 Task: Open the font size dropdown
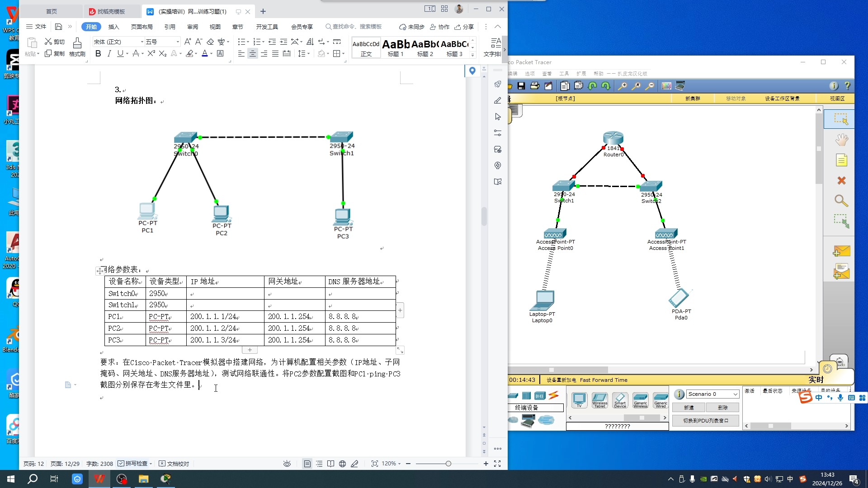click(x=178, y=42)
